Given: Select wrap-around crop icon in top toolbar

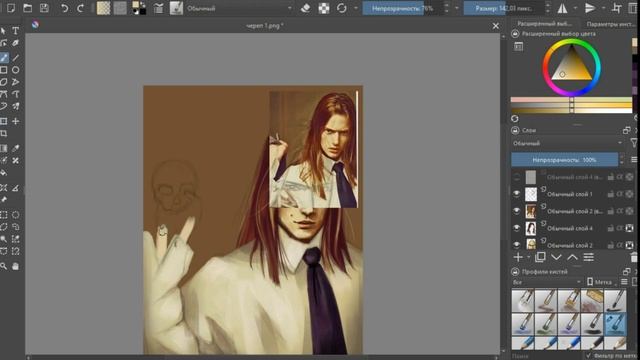Looking at the screenshot, I should [617, 8].
